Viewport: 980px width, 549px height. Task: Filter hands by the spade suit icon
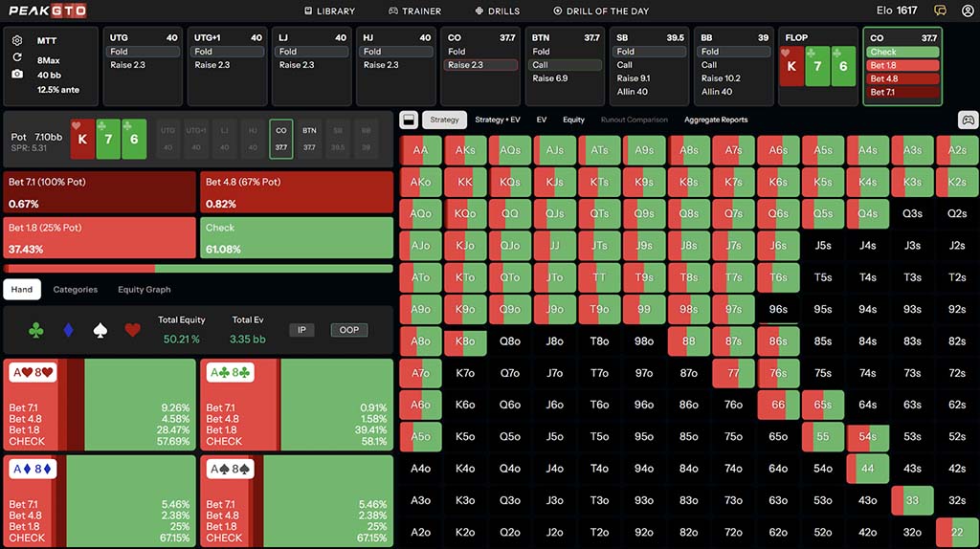point(100,331)
